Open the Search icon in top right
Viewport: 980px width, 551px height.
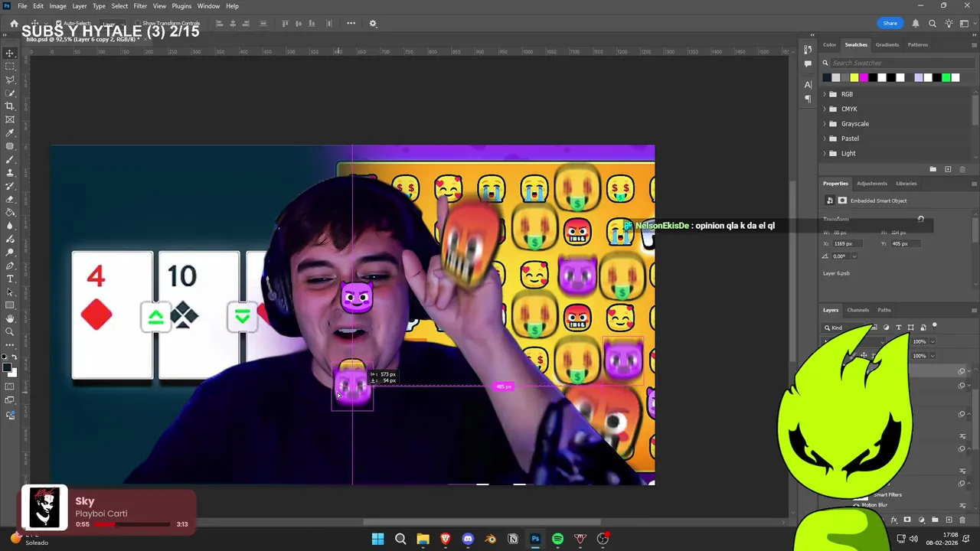(932, 23)
